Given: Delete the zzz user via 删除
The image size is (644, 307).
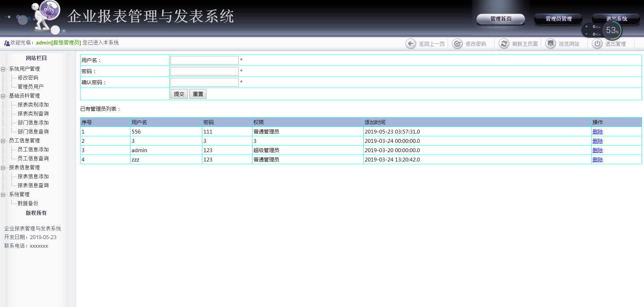Looking at the screenshot, I should point(598,160).
